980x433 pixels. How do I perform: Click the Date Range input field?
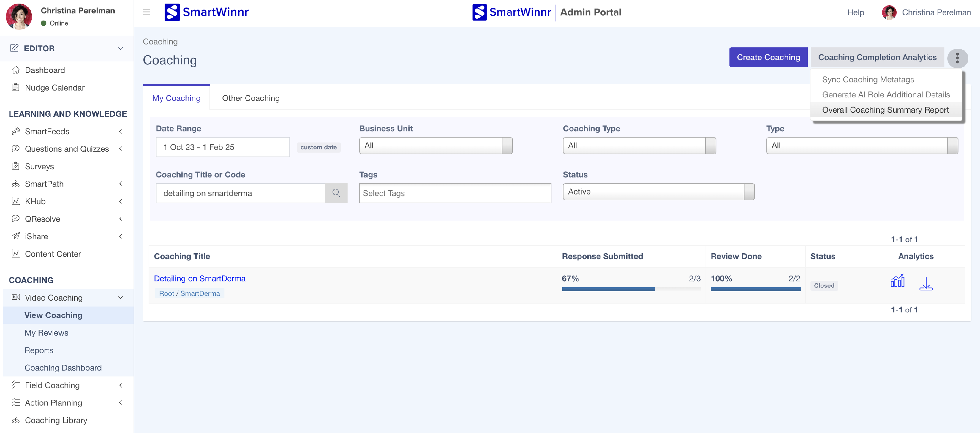pyautogui.click(x=222, y=147)
